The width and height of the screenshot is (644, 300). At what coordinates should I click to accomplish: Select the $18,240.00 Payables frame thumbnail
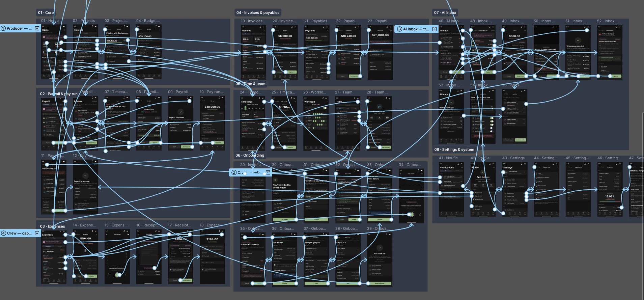(x=348, y=52)
